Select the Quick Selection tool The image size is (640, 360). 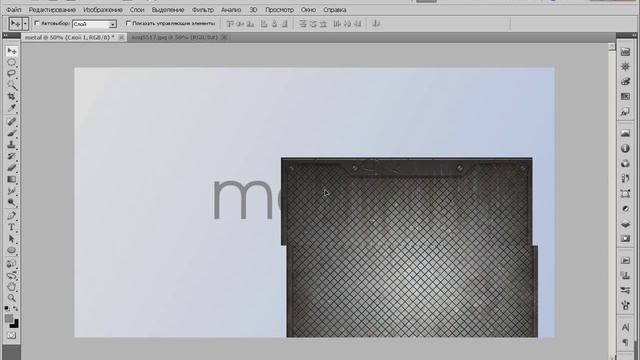11,85
